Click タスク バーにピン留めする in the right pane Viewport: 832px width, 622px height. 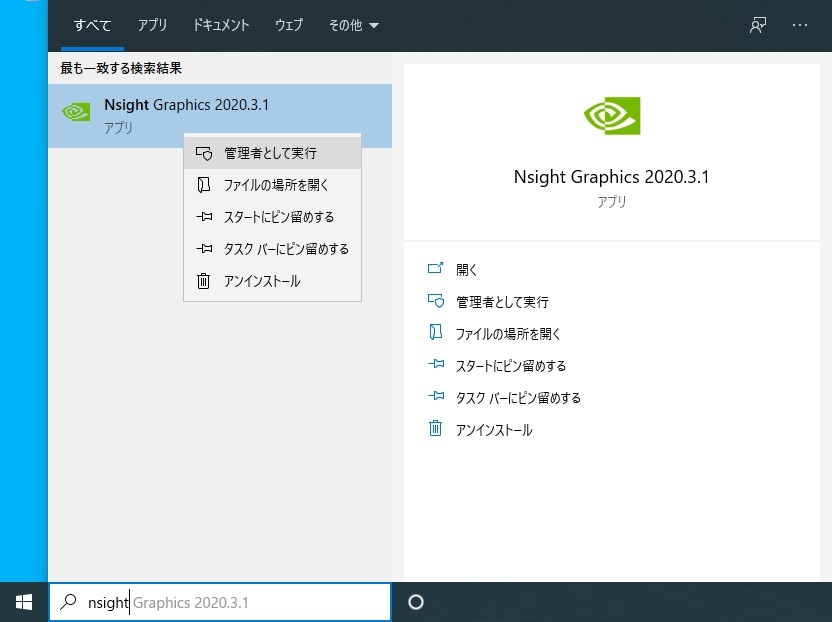point(518,398)
